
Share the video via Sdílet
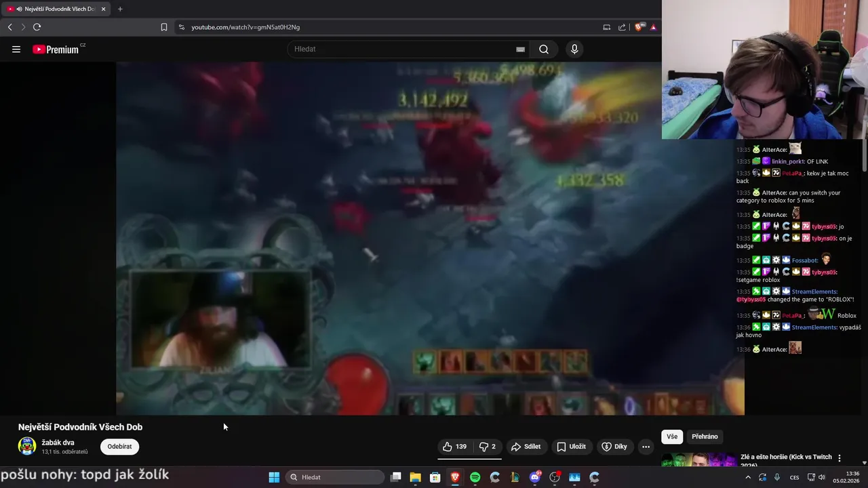coord(526,447)
